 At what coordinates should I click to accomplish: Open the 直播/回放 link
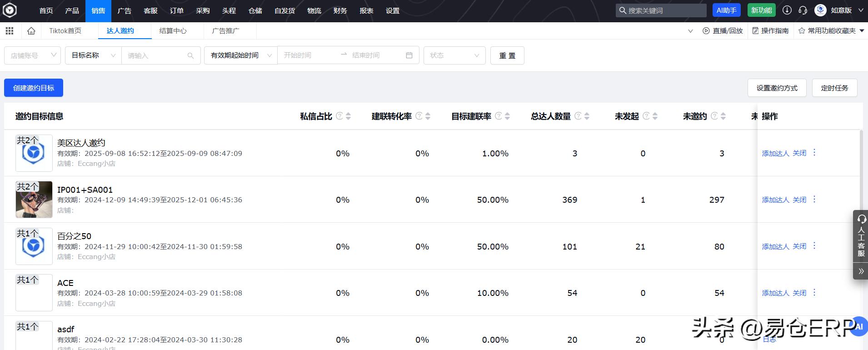(723, 31)
